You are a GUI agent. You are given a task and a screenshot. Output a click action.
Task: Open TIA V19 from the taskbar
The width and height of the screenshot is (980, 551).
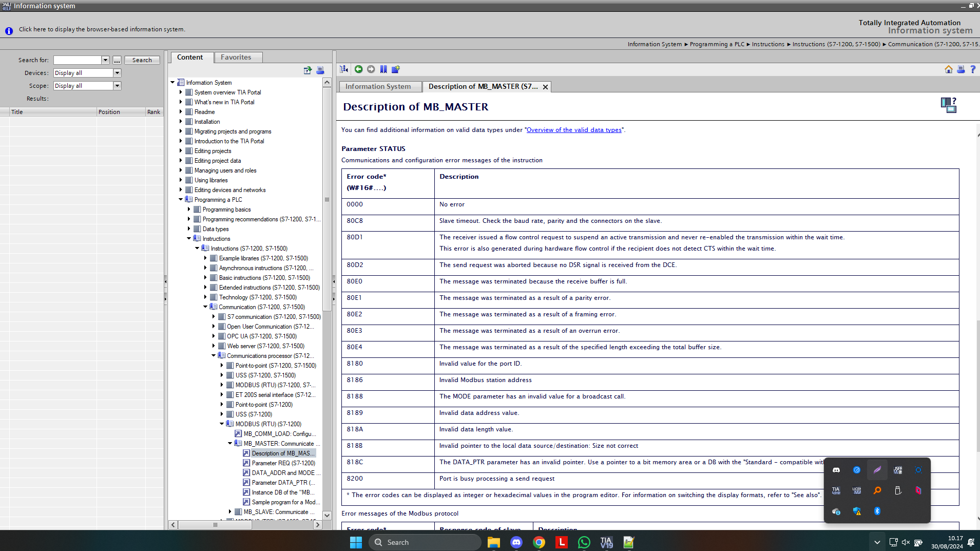coord(606,542)
